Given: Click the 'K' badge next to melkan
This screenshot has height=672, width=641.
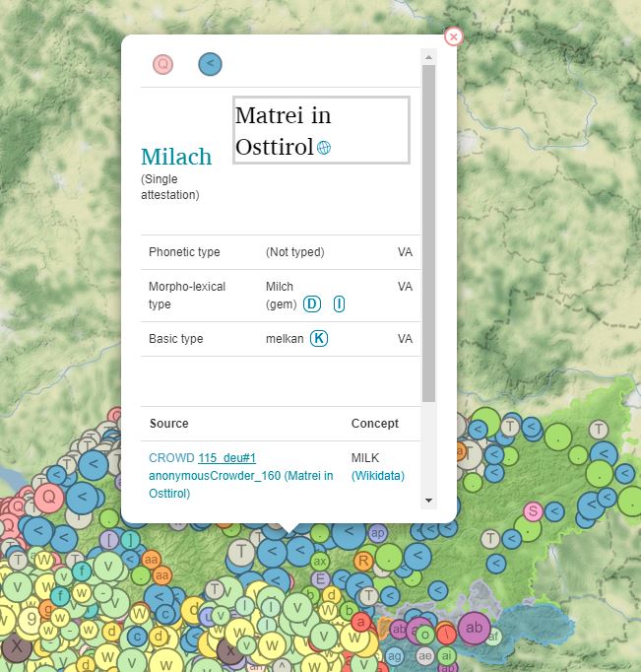Looking at the screenshot, I should click(319, 338).
